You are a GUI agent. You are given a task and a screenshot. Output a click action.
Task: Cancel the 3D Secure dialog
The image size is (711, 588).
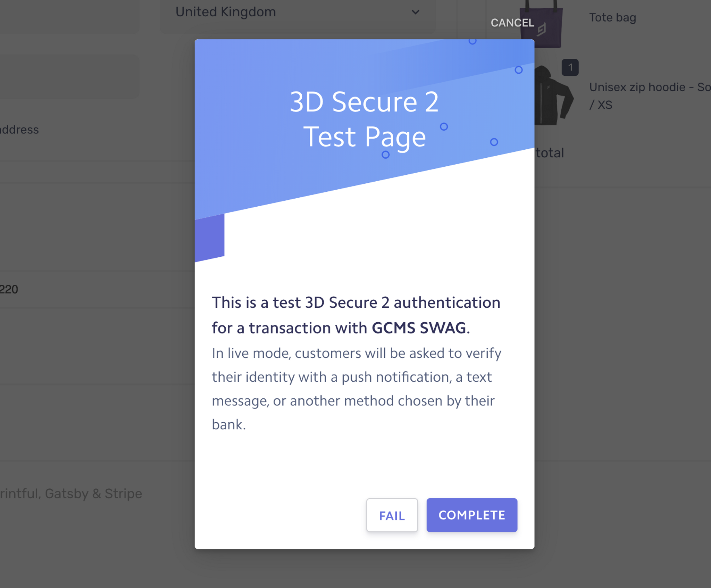click(512, 23)
